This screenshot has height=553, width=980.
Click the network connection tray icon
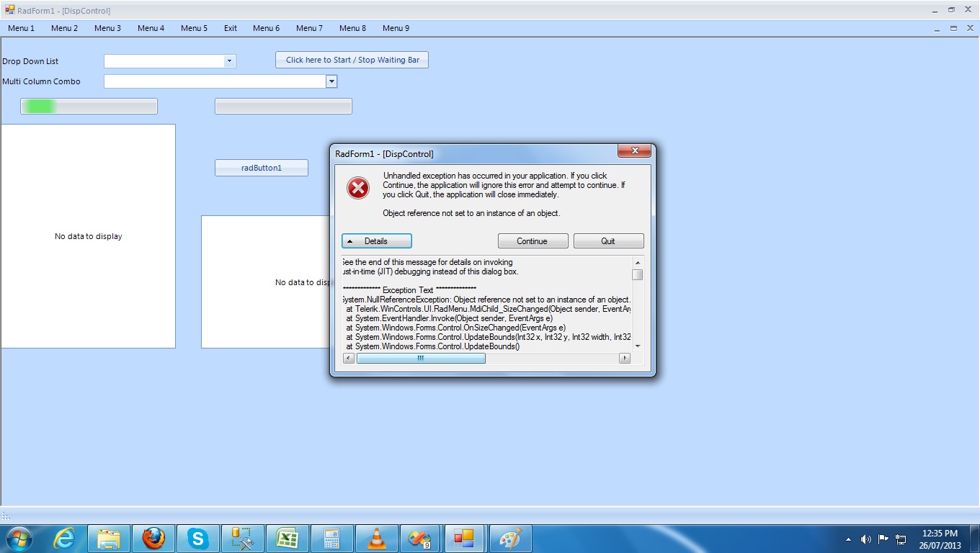click(901, 539)
